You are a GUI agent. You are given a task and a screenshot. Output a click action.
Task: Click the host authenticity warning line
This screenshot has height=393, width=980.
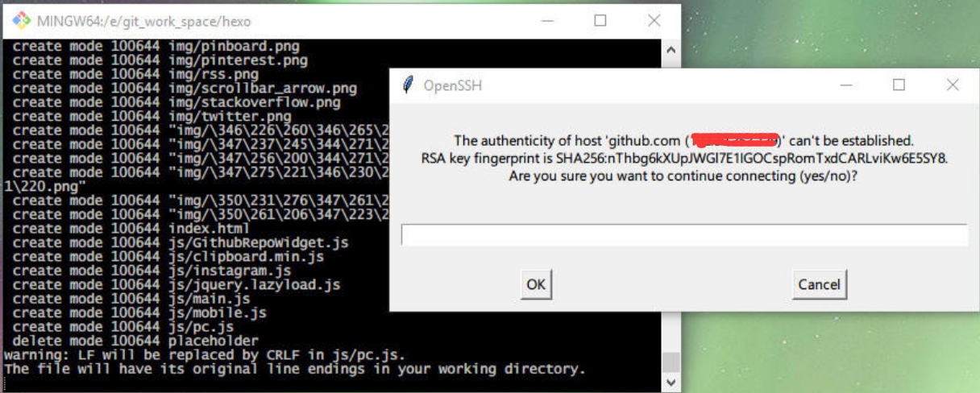(x=684, y=141)
